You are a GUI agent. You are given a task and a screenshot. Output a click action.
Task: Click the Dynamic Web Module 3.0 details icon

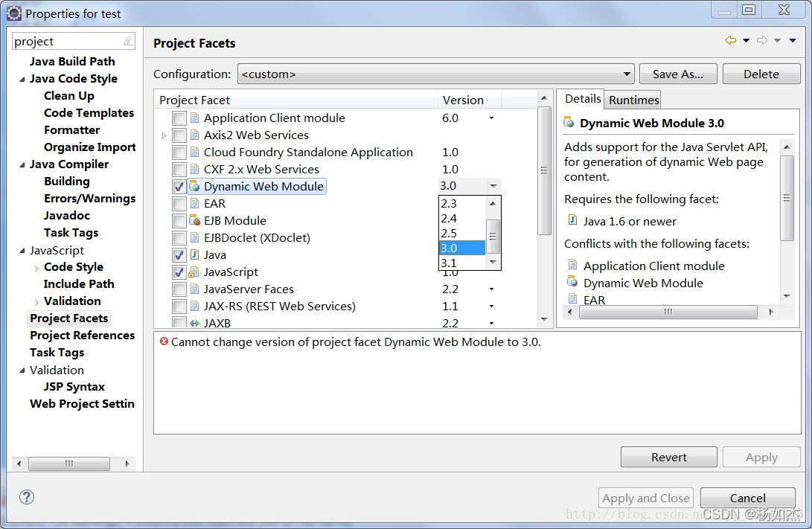pyautogui.click(x=569, y=123)
